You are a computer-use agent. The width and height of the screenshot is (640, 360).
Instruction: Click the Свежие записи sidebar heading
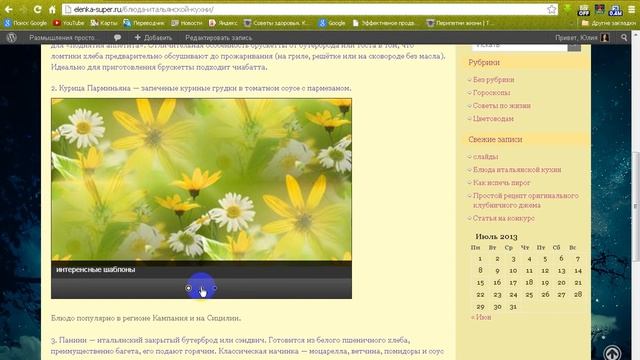pos(495,140)
